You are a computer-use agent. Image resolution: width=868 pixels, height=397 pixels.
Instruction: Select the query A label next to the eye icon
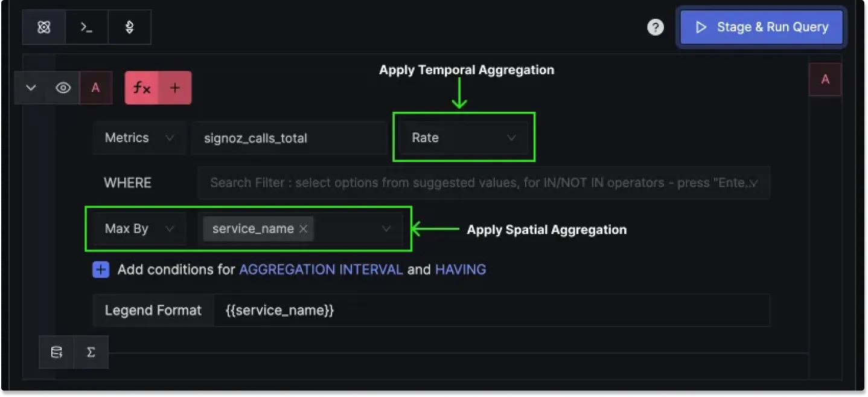click(x=95, y=88)
